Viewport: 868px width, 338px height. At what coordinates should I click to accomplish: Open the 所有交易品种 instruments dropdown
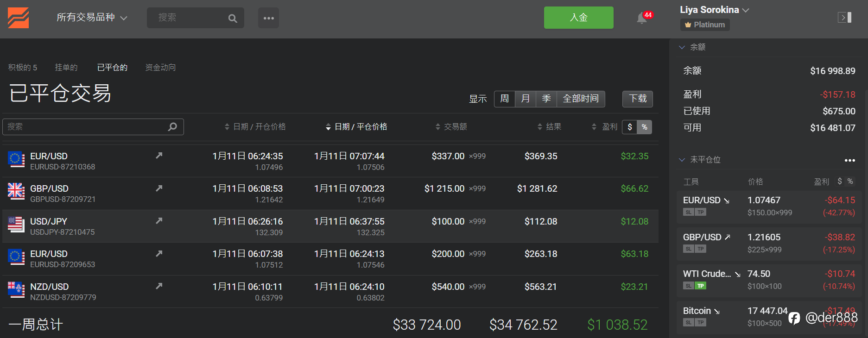tap(92, 18)
